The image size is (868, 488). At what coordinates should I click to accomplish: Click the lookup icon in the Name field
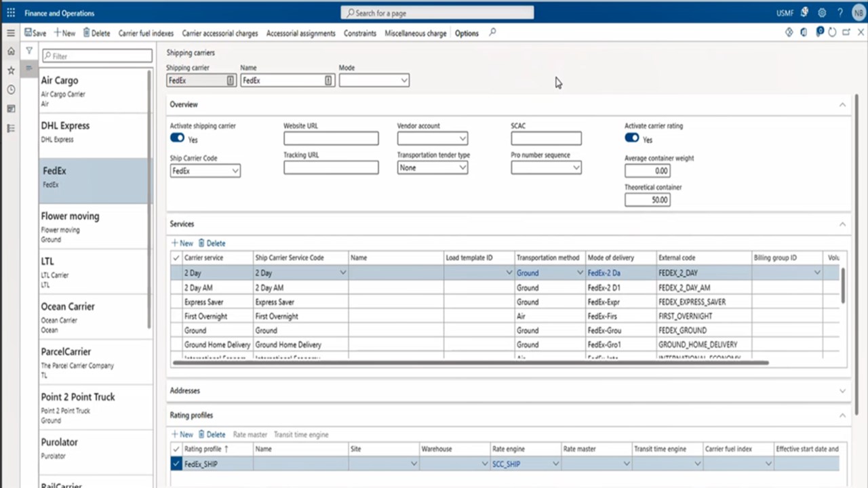point(328,80)
